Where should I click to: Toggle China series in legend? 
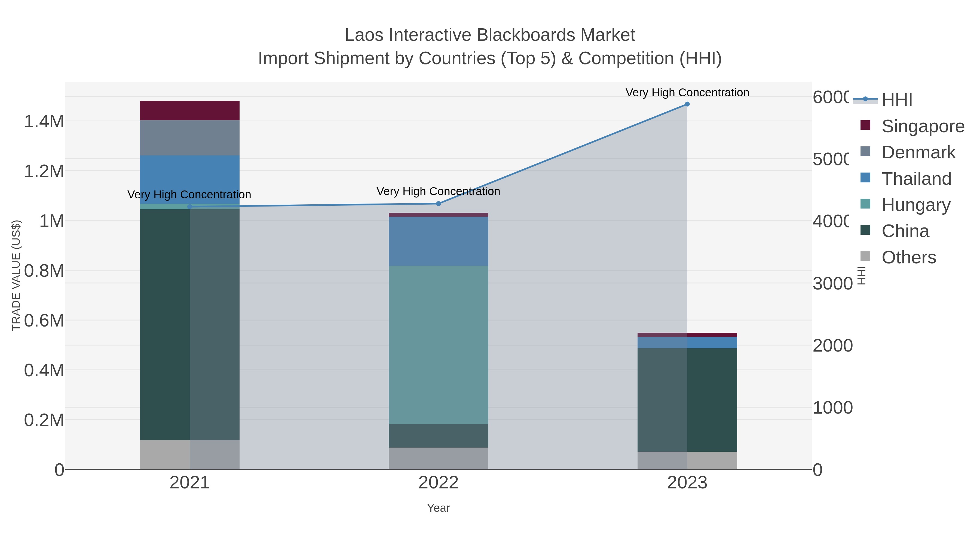pyautogui.click(x=895, y=231)
